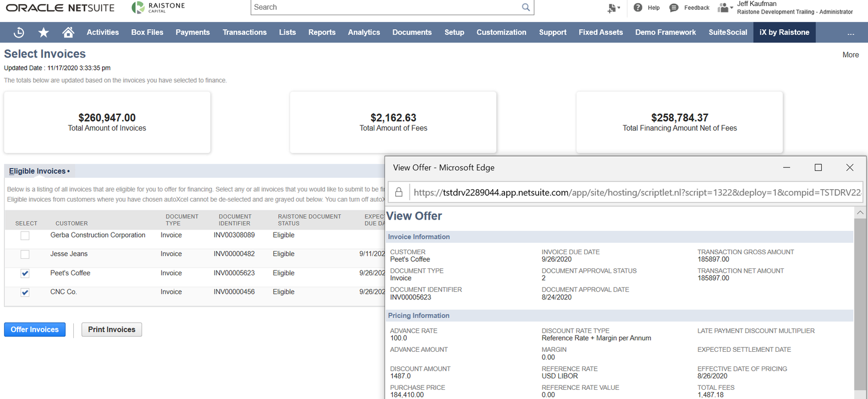Viewport: 868px width, 399px height.
Task: Click the Select column header
Action: [26, 223]
